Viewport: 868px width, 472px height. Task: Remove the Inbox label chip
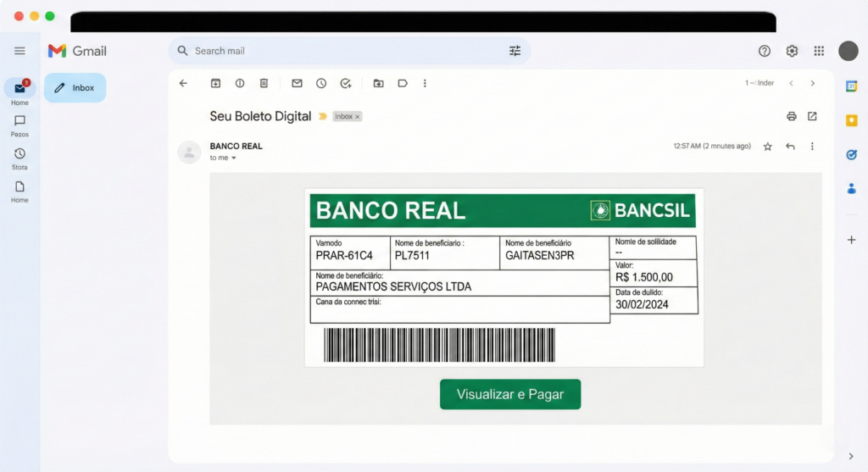tap(358, 117)
